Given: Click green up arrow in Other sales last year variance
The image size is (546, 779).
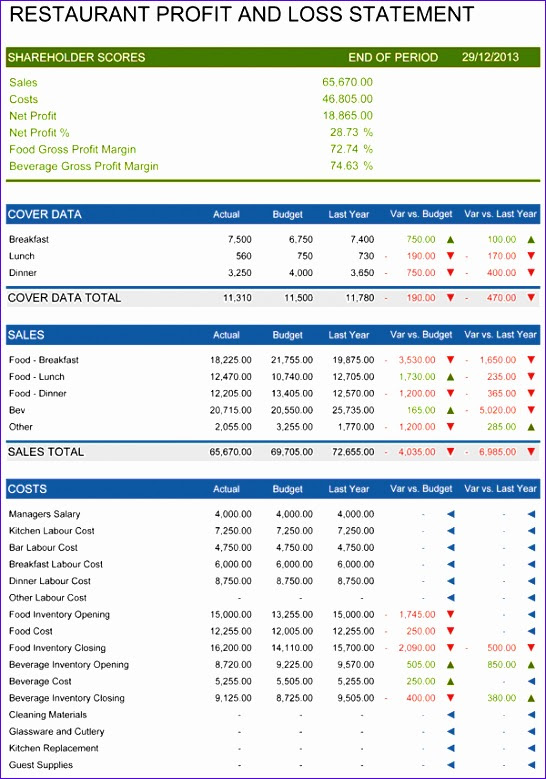Looking at the screenshot, I should coord(531,427).
